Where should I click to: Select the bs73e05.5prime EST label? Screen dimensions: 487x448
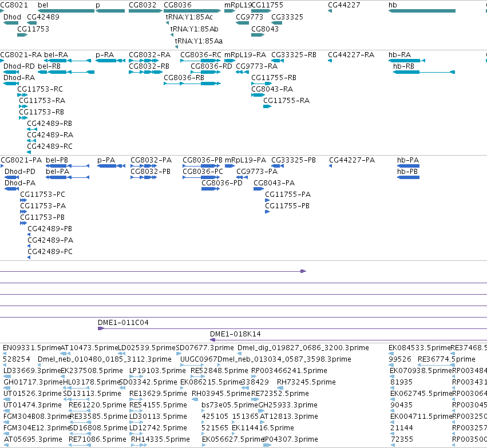point(229,405)
